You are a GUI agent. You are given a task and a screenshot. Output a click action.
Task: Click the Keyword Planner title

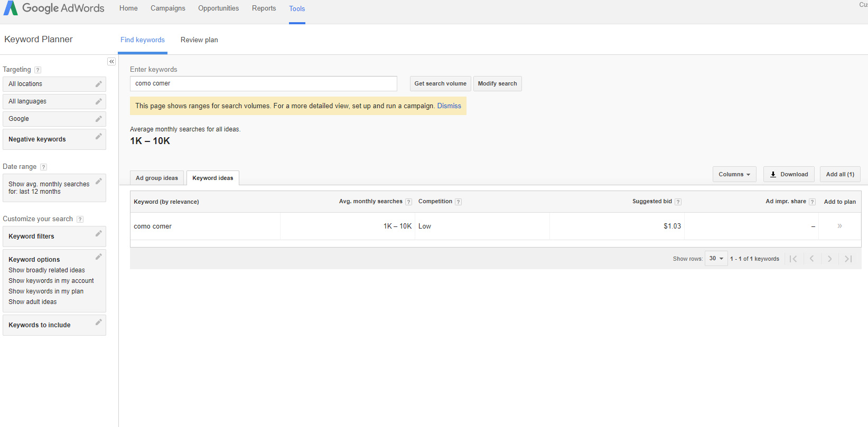(x=39, y=40)
